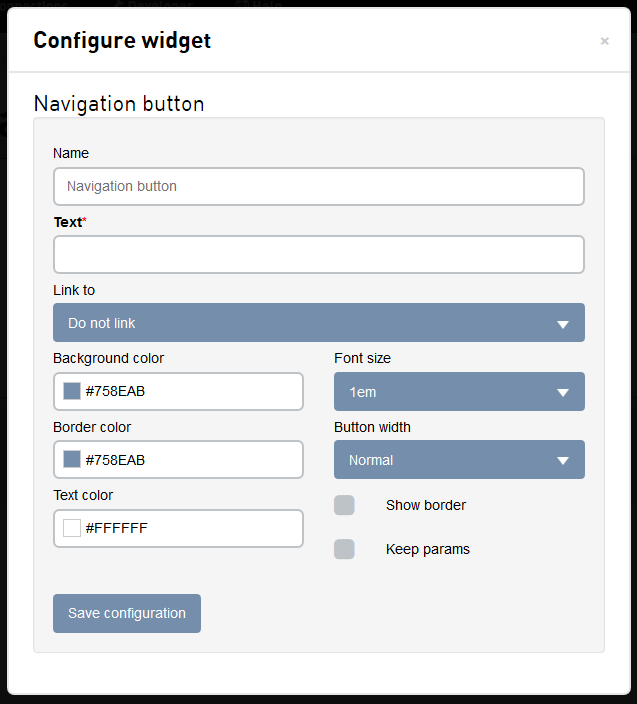Screen dimensions: 637x704
Task: Click the Name input field
Action: tap(318, 186)
